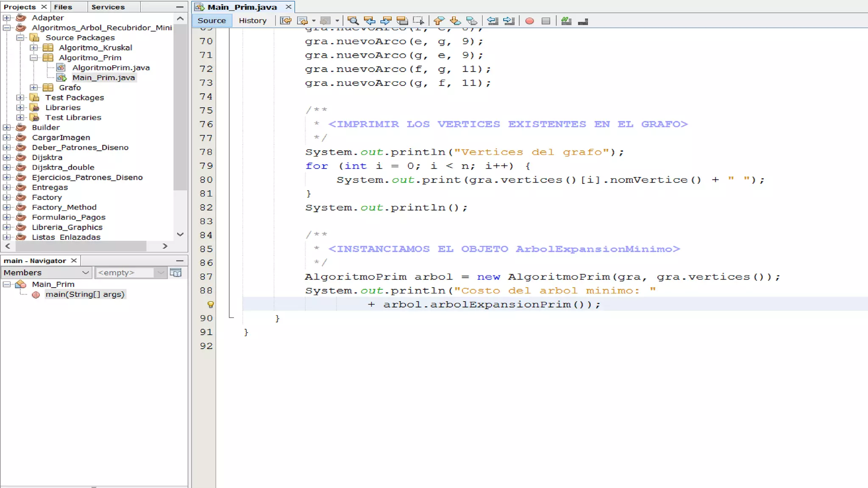Click Find Previous Occurrence arrow icon

pos(369,21)
